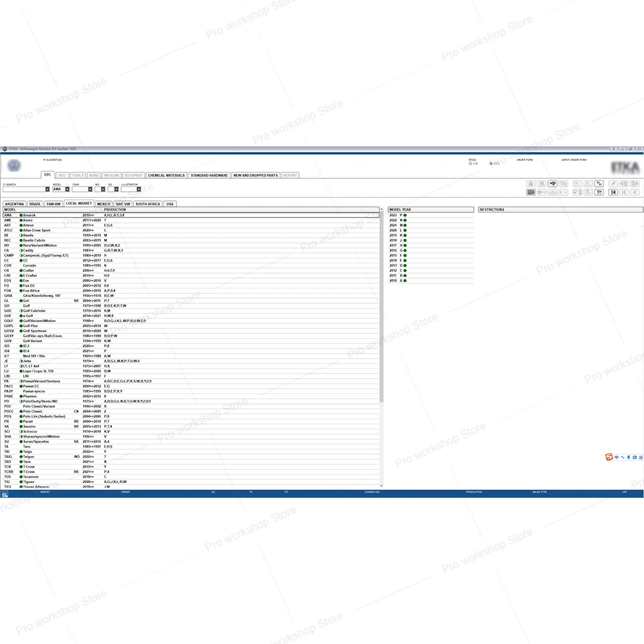Select the Beetle Cabrio row
This screenshot has height=644, width=644.
pyautogui.click(x=191, y=241)
